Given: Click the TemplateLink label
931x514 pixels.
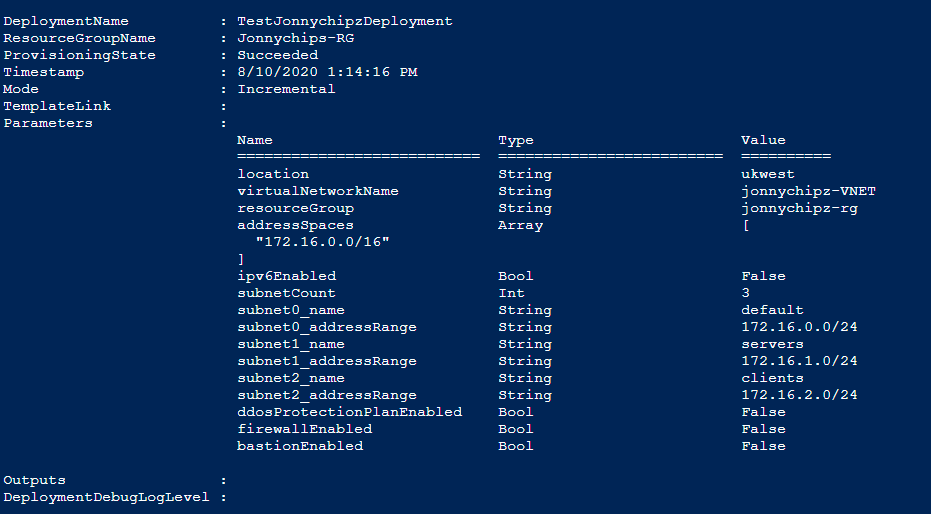Looking at the screenshot, I should (x=57, y=106).
